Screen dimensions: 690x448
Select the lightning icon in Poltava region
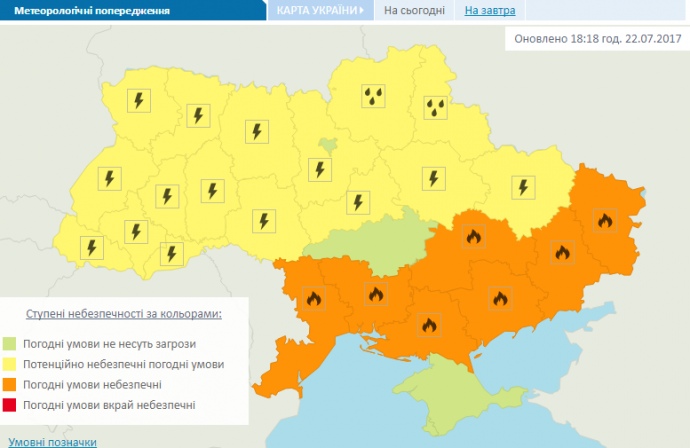pyautogui.click(x=433, y=178)
